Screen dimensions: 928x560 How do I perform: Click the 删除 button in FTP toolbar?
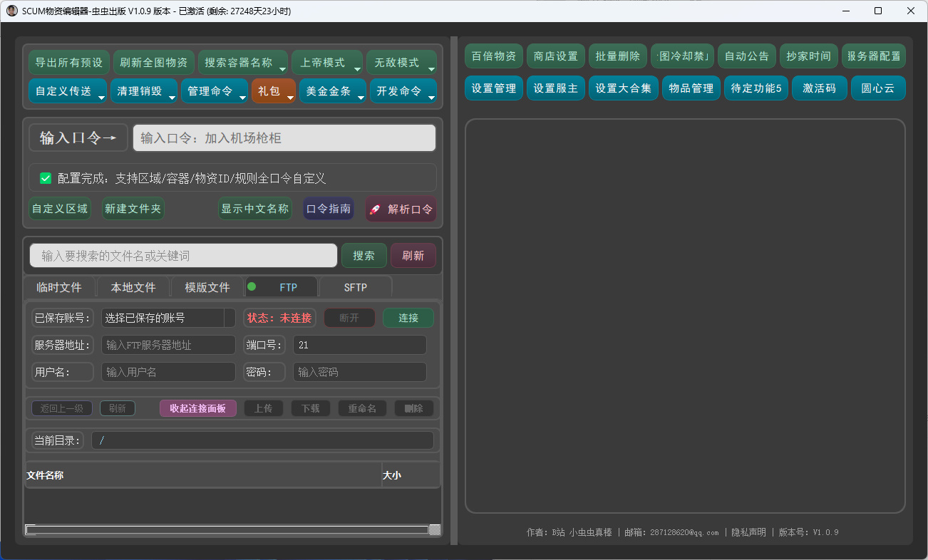coord(414,408)
